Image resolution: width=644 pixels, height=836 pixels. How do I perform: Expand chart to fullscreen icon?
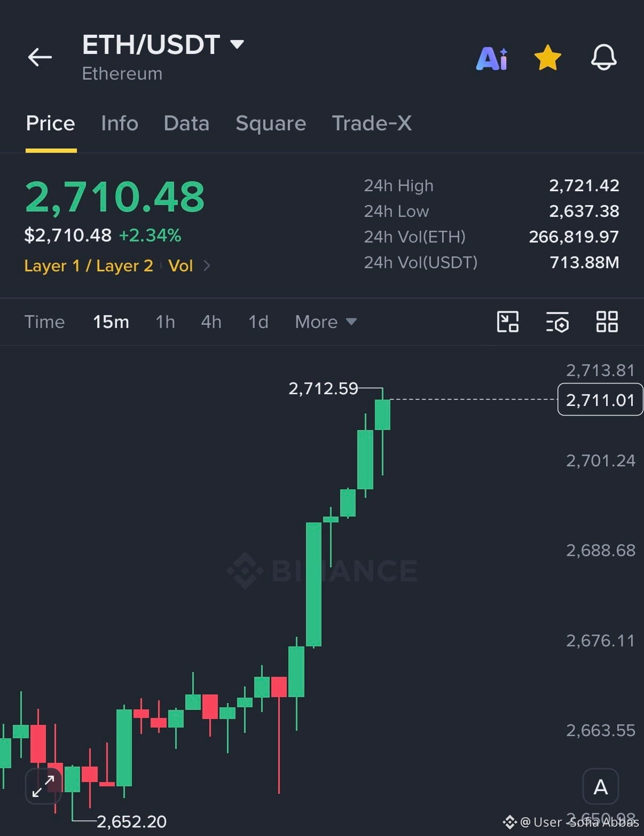(43, 786)
